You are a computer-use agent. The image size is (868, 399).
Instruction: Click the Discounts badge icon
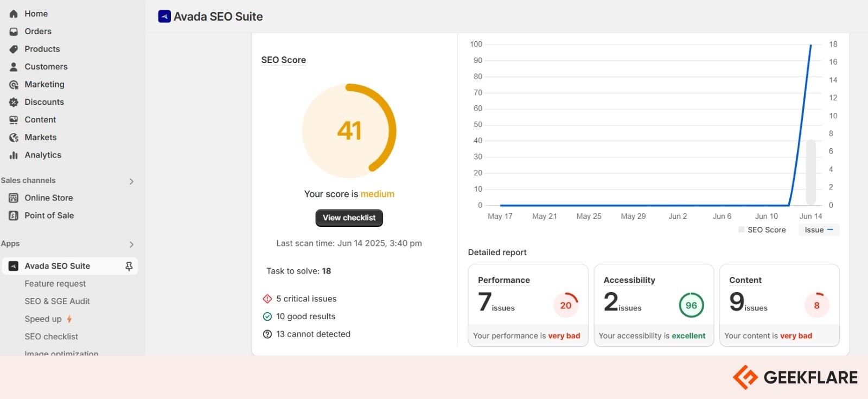pos(14,102)
